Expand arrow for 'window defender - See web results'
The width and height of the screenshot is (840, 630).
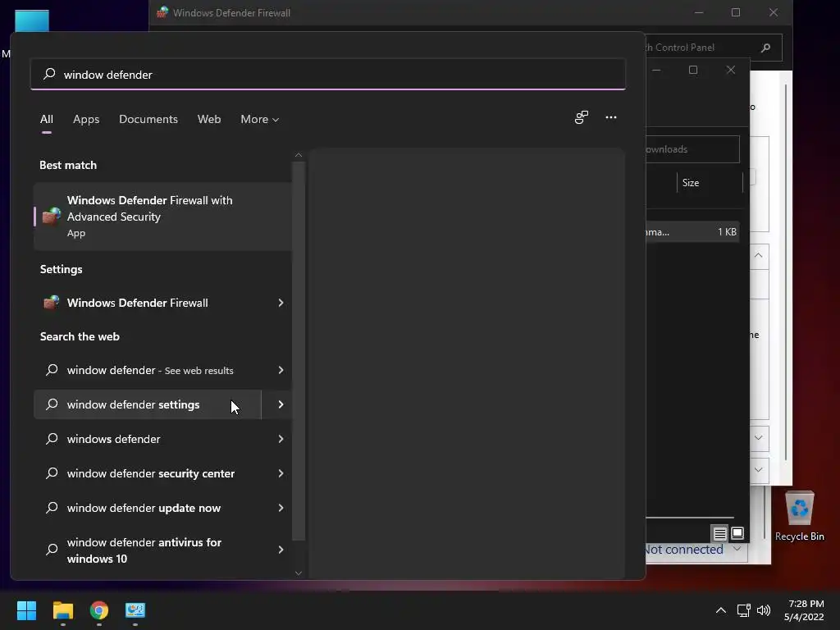click(281, 370)
